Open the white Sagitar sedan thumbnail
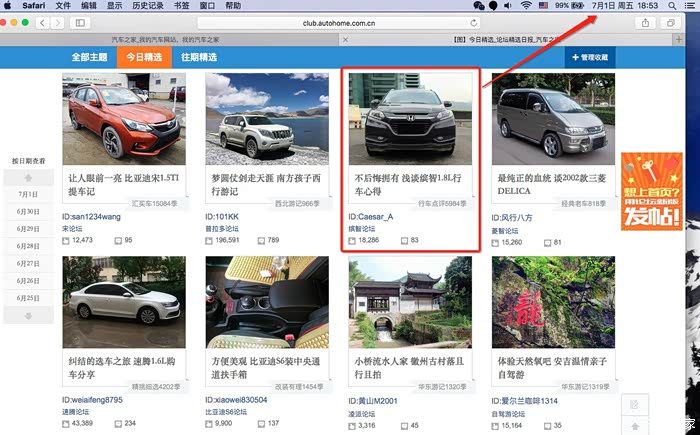700x435 pixels. click(x=124, y=302)
